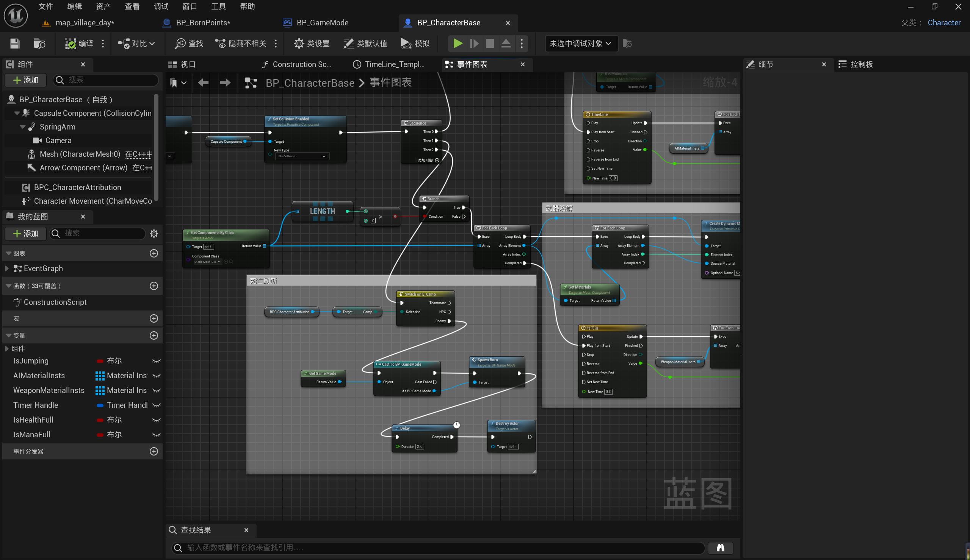Toggle eye icon for IsManaFull variable
The height and width of the screenshot is (560, 970).
[156, 435]
